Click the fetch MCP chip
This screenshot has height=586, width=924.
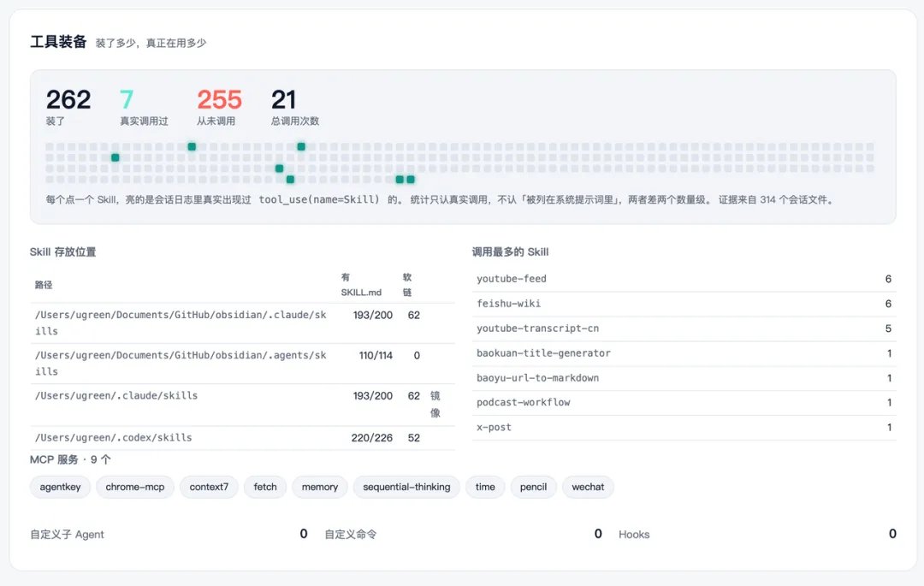click(x=265, y=487)
